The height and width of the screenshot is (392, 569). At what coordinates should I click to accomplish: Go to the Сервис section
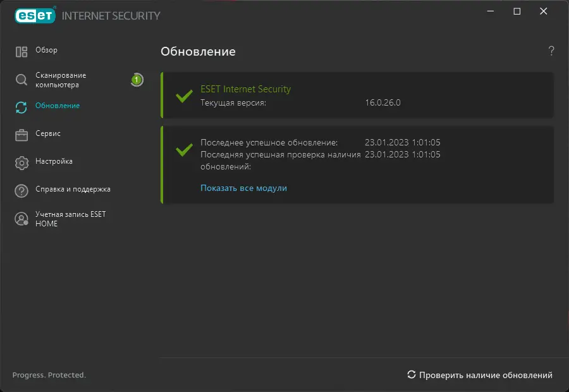click(48, 134)
